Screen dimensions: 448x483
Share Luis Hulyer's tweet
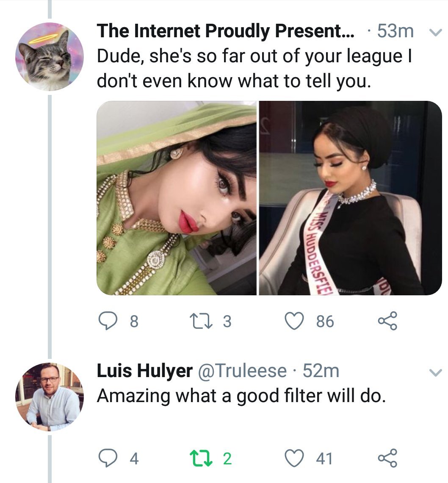(387, 458)
